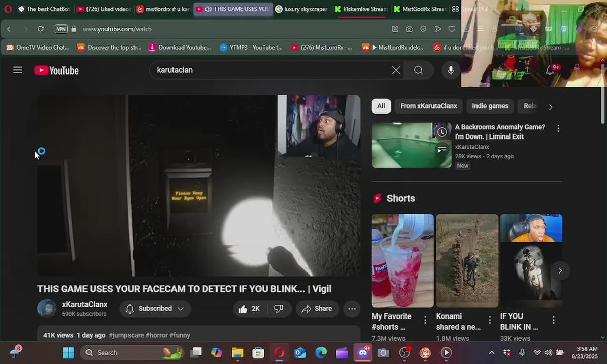Viewport: 607px width, 364px height.
Task: Switch to 'The best ChatBot' tab
Action: (43, 9)
